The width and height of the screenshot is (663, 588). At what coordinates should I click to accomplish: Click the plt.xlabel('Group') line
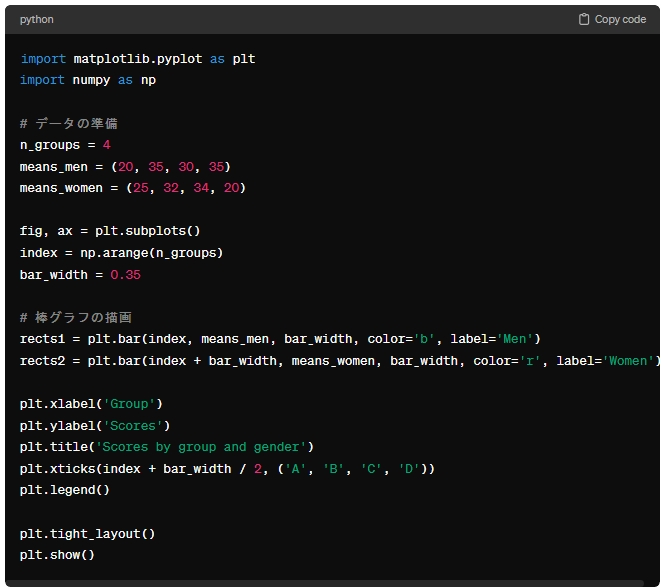click(x=91, y=404)
